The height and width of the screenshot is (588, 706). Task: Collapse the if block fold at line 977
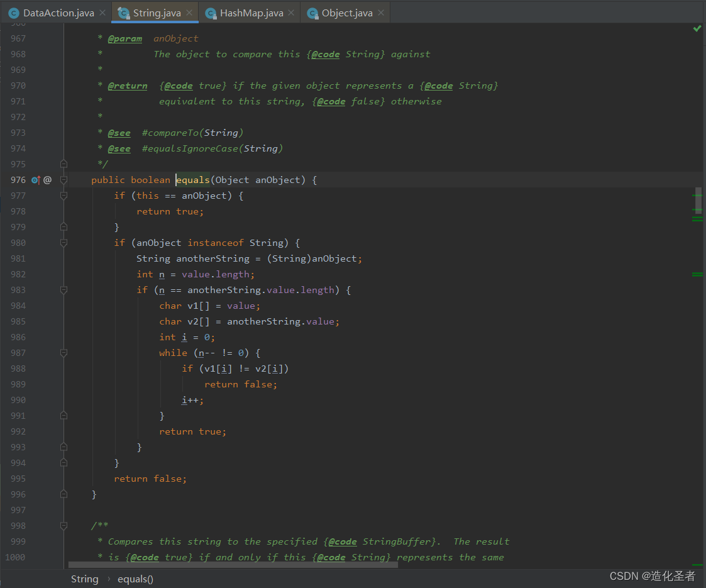coord(64,196)
